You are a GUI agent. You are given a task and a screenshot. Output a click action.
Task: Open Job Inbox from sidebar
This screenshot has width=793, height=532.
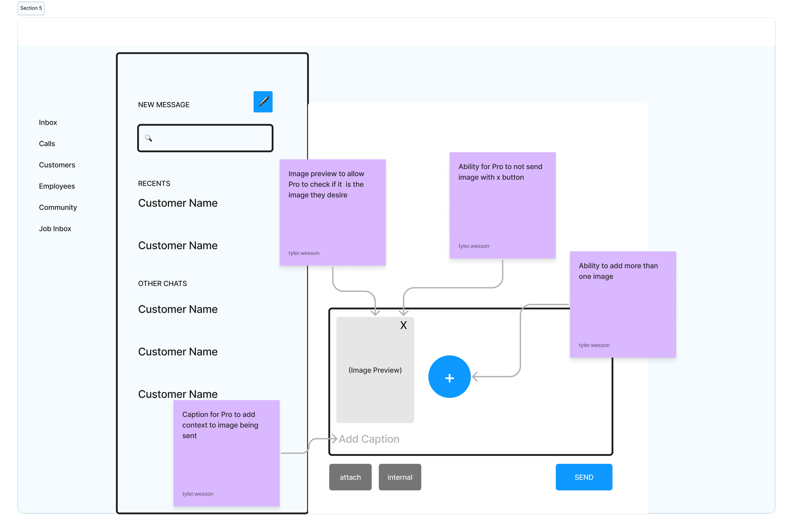click(55, 229)
